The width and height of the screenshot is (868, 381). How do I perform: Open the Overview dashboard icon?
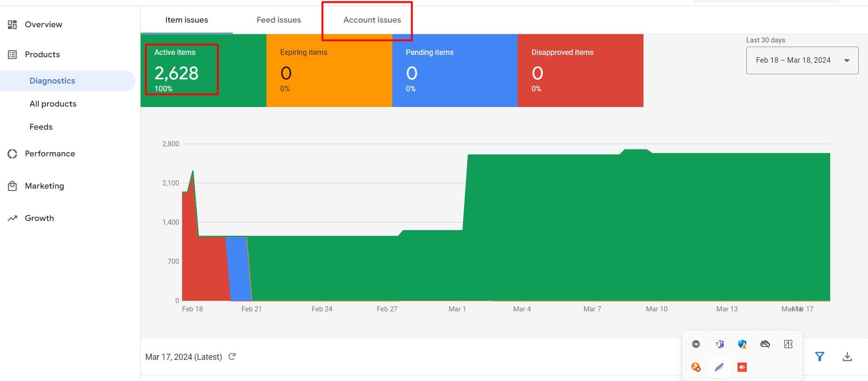tap(12, 24)
